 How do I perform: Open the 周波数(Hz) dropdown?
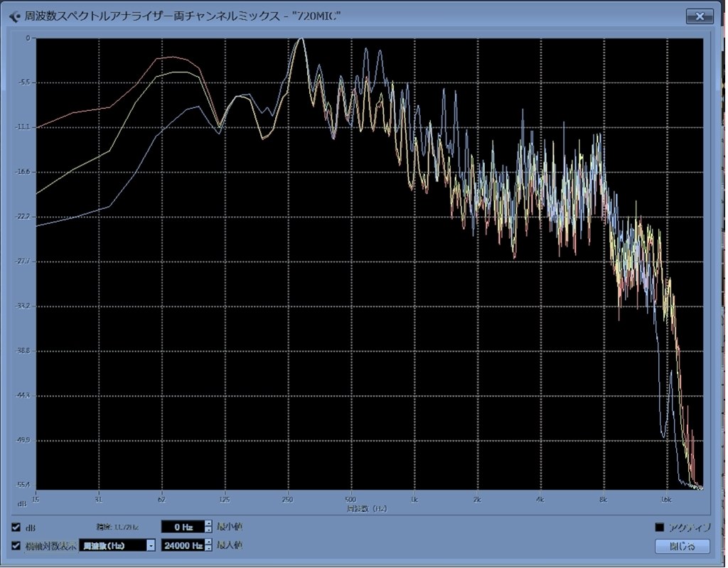pyautogui.click(x=117, y=545)
